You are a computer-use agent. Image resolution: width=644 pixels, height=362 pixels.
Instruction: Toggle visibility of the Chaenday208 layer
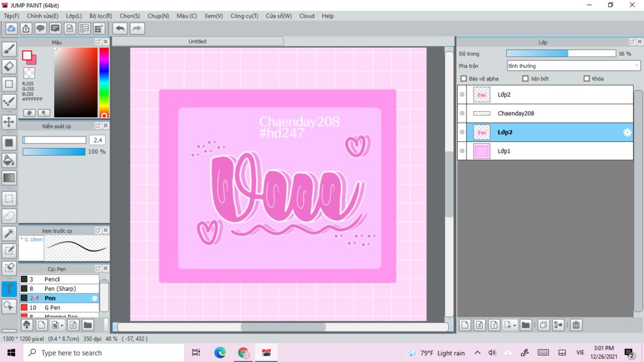point(462,113)
